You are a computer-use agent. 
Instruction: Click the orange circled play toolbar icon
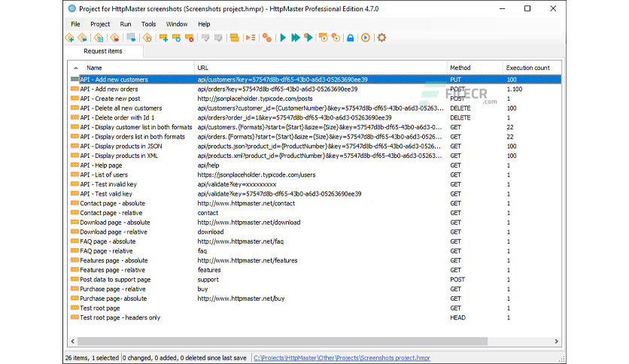366,38
